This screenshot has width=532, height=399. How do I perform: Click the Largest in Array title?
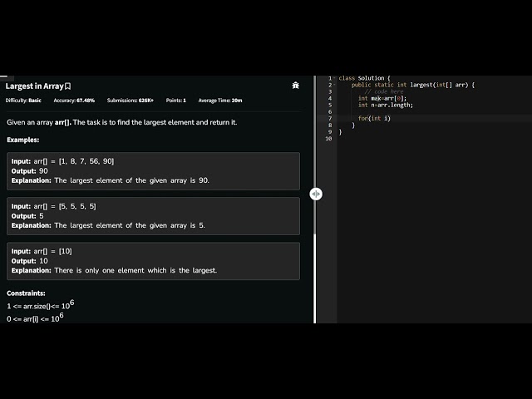point(35,86)
